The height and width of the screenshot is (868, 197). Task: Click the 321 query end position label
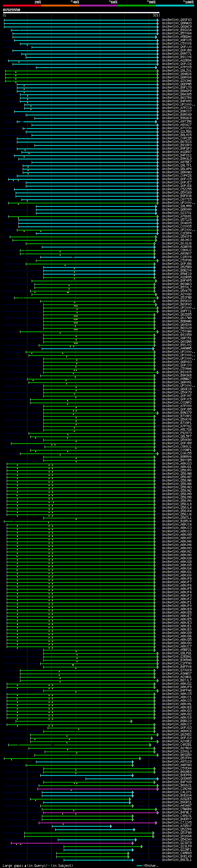click(155, 15)
